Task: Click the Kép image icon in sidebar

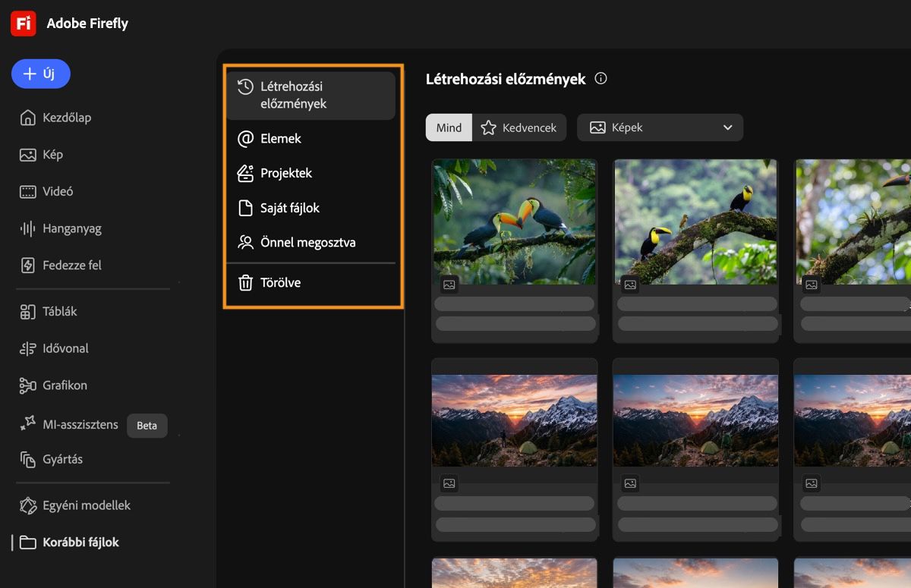Action: tap(28, 155)
